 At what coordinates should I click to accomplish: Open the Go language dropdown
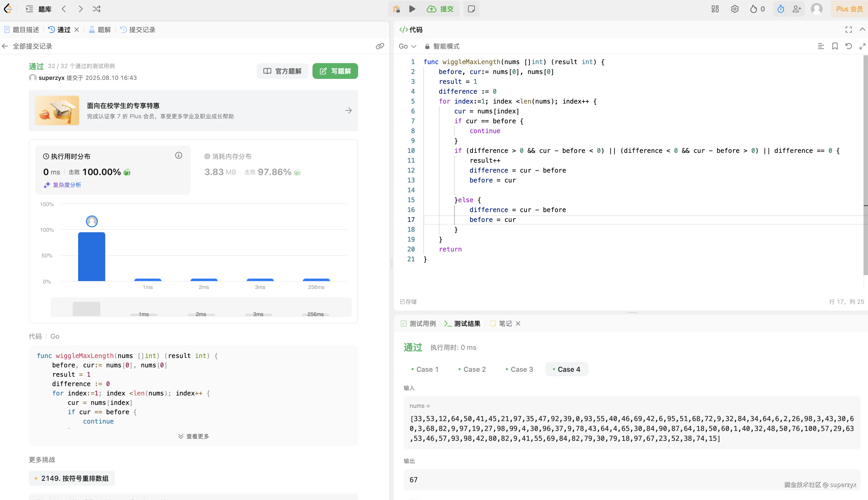click(407, 46)
